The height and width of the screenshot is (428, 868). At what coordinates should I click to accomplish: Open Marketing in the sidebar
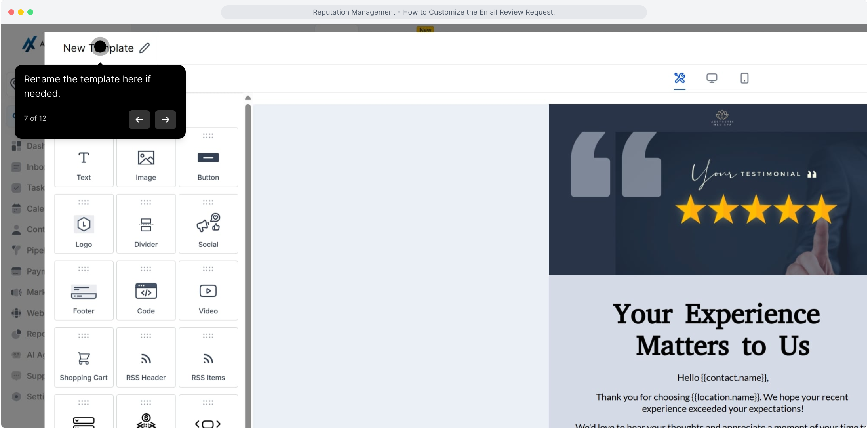tap(28, 292)
